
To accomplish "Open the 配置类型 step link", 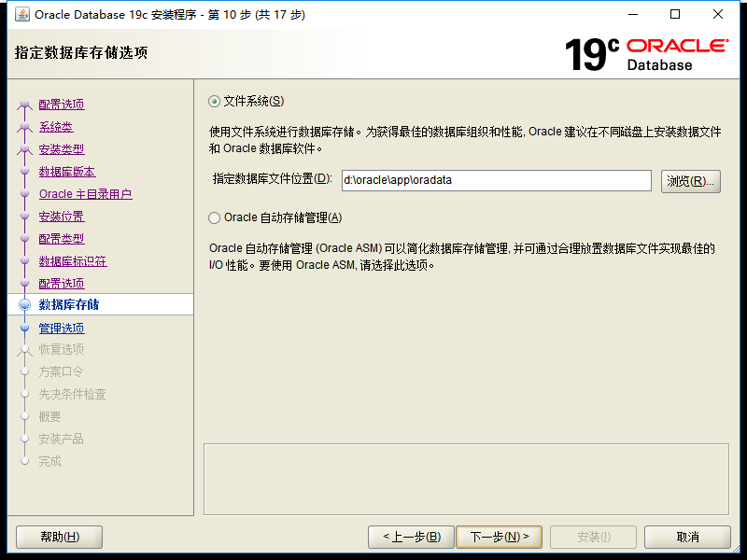I will tap(62, 239).
